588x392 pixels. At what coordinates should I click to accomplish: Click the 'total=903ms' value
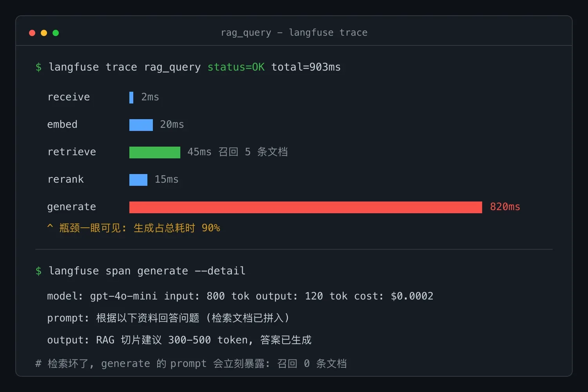pos(306,67)
